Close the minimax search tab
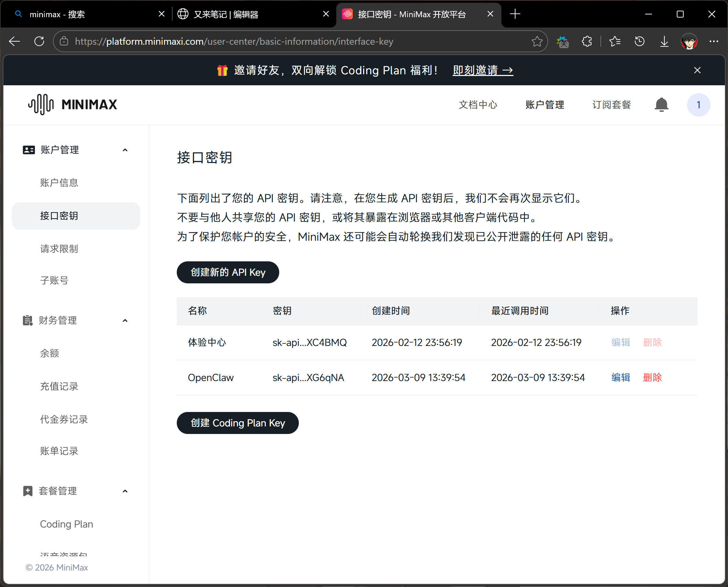Screen dimensions: 728x587 [162, 14]
